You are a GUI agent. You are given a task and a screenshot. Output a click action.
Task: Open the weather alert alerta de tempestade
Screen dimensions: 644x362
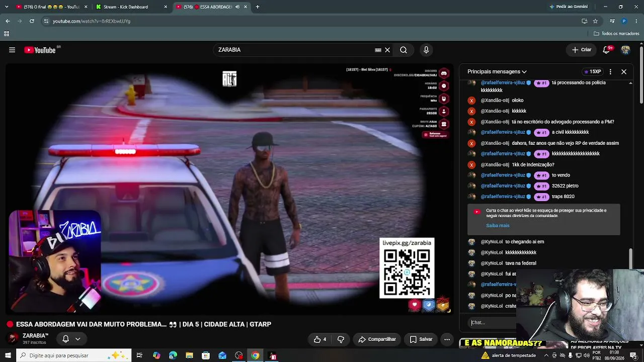[508, 355]
